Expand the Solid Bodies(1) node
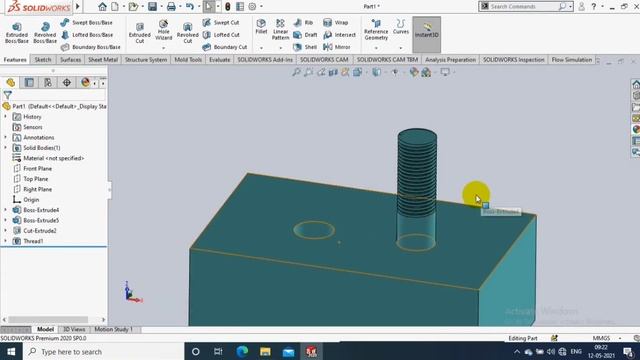640x360 pixels. pos(6,148)
